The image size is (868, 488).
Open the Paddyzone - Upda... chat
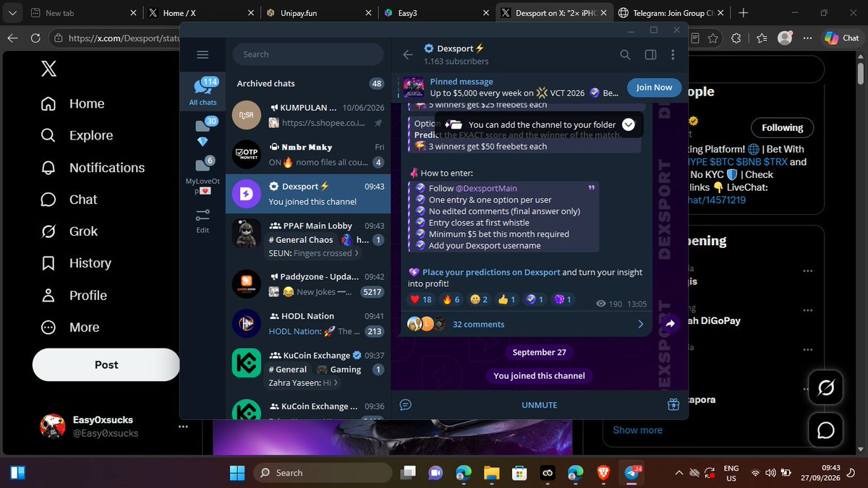tap(309, 283)
